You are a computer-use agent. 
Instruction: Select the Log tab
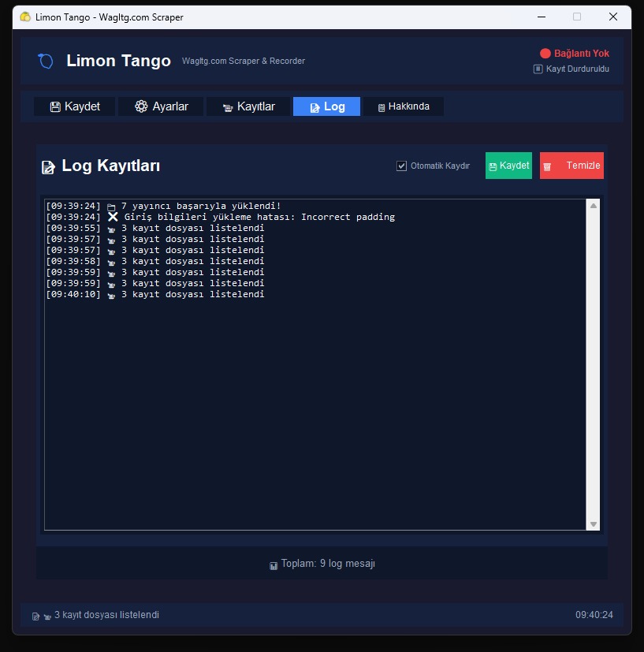point(326,106)
